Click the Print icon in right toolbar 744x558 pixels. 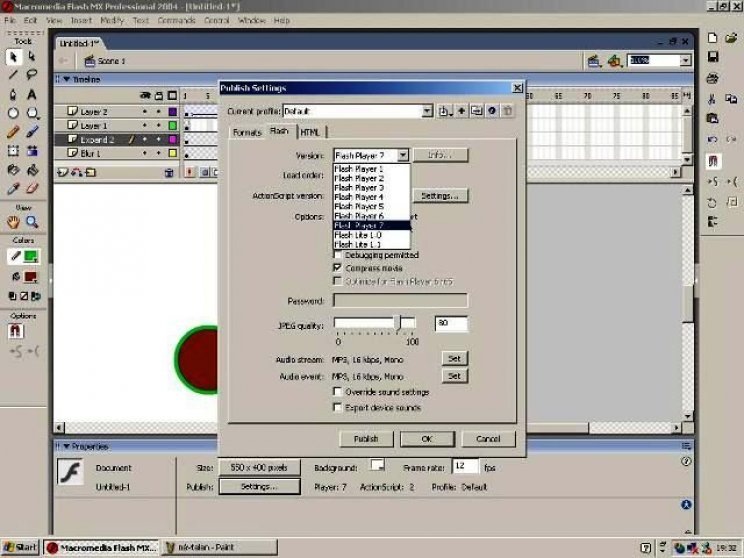(713, 78)
